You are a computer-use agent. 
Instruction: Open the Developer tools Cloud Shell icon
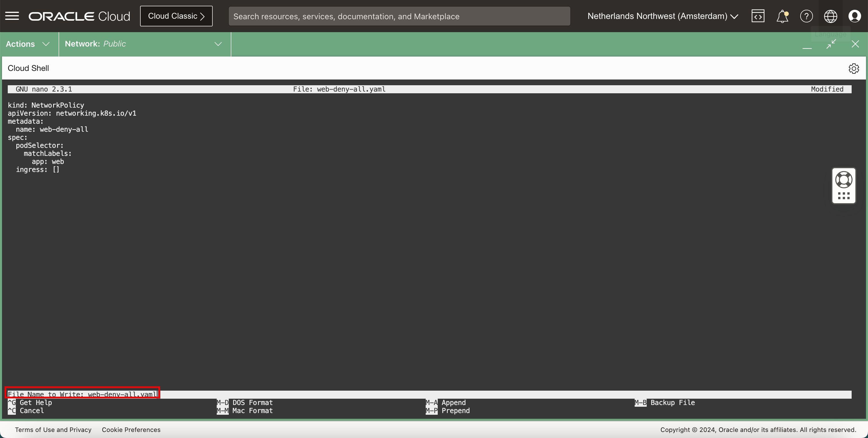point(758,16)
